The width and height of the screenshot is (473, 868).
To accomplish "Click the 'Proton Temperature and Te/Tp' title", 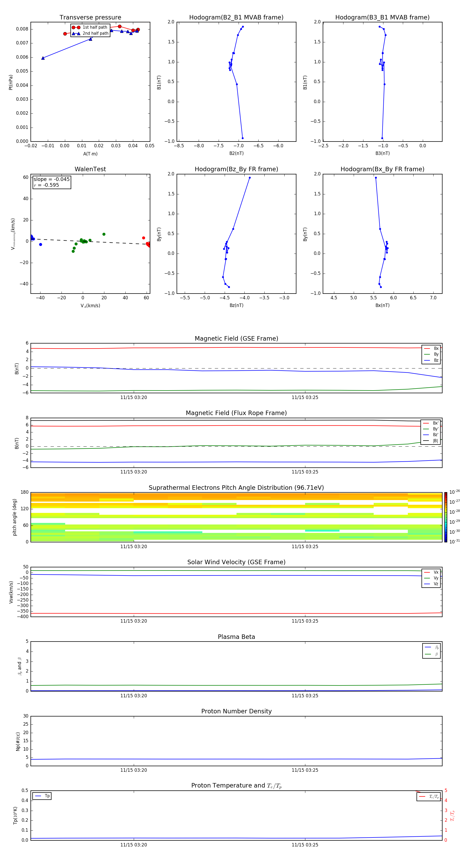I will click(x=236, y=786).
